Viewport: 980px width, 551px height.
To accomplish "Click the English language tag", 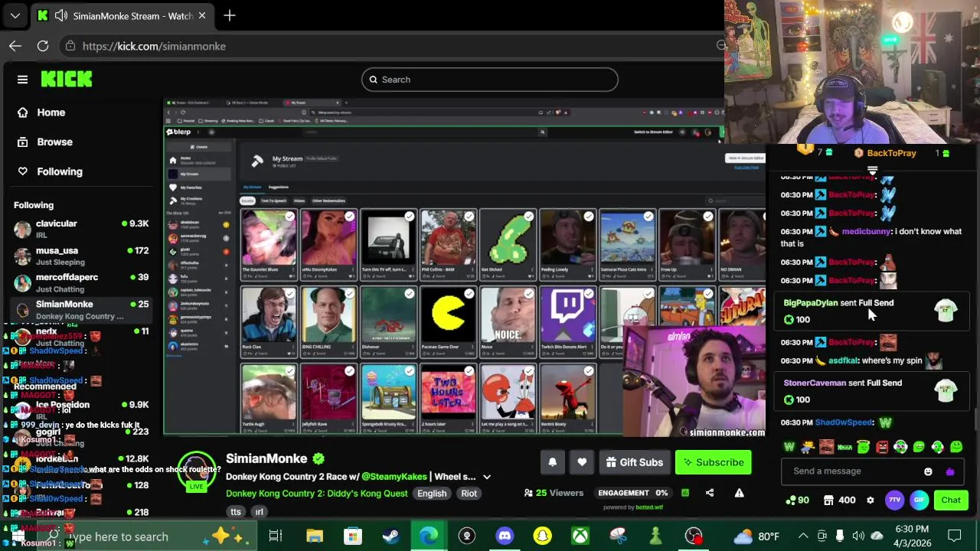I will point(432,494).
